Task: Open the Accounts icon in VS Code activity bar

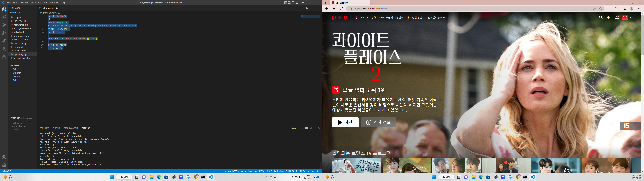Action: pyautogui.click(x=4, y=157)
